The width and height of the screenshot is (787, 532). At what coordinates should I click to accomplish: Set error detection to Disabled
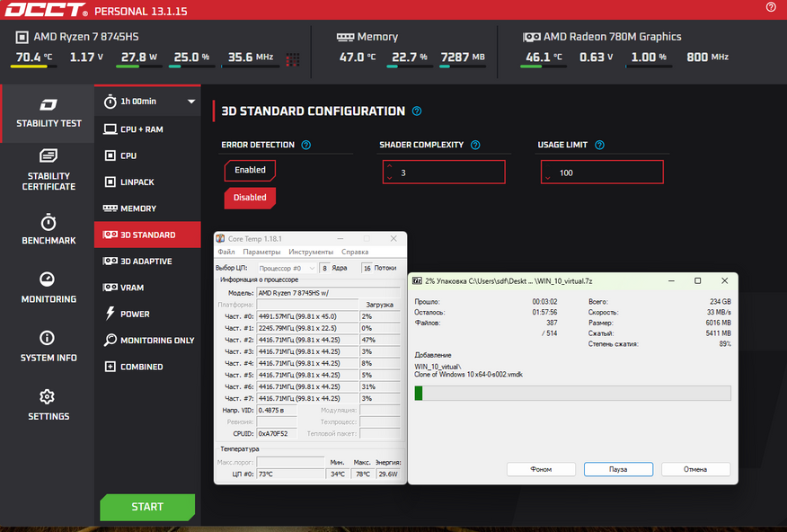(250, 197)
